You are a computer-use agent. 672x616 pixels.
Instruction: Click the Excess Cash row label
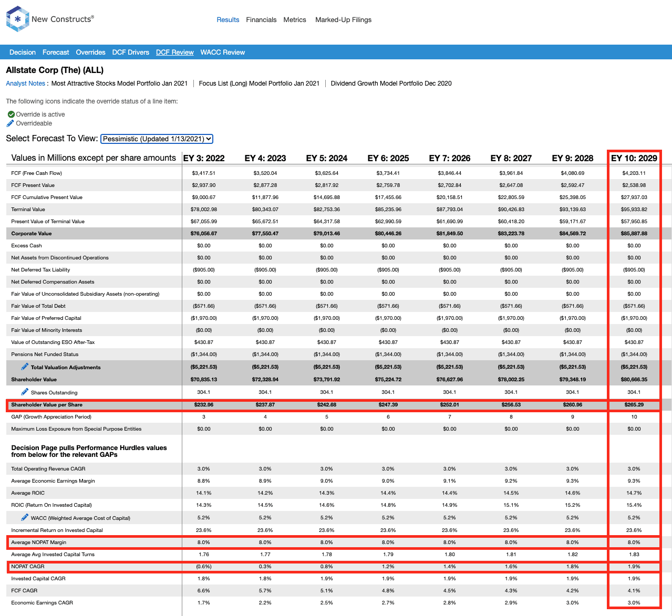click(26, 246)
